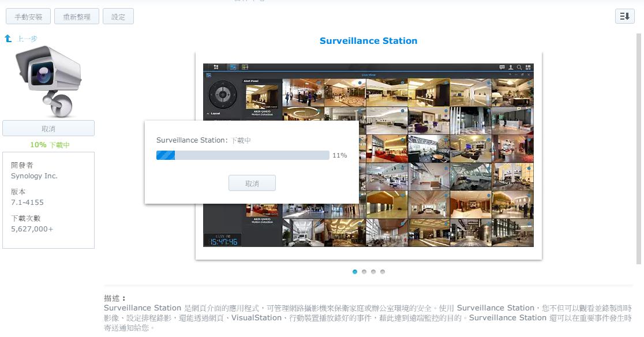
Task: Click the main menu grid icon in preview
Action: point(216,67)
